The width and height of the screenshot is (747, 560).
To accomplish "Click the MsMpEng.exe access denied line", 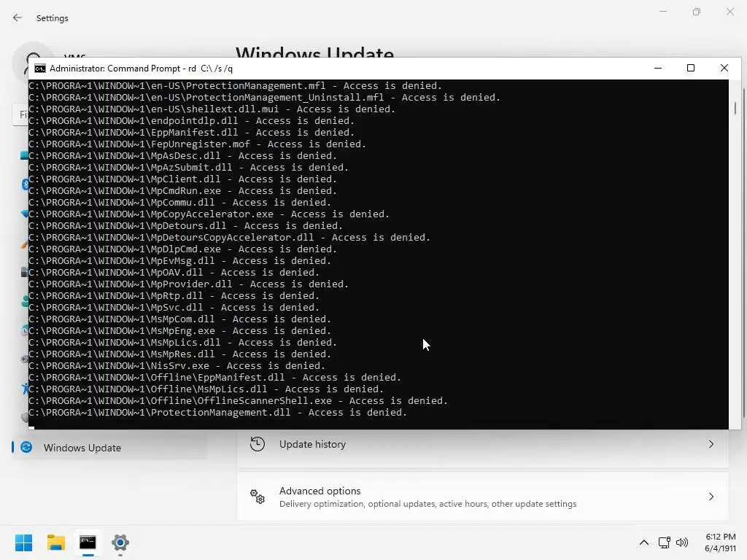I will click(179, 331).
